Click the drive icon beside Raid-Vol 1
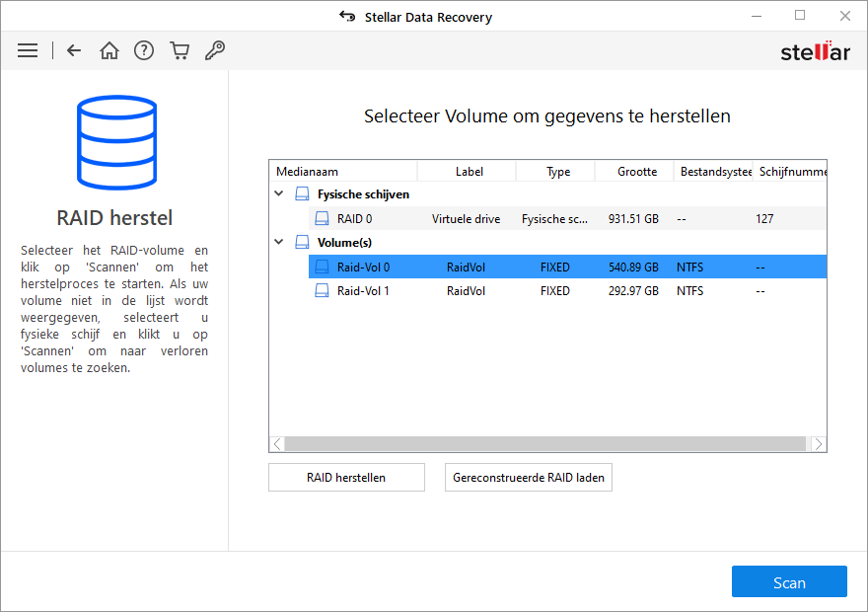The height and width of the screenshot is (612, 868). pyautogui.click(x=322, y=291)
